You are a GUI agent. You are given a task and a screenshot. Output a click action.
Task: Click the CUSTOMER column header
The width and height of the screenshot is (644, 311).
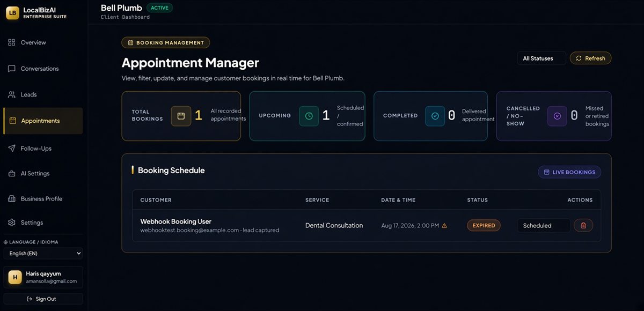point(156,200)
